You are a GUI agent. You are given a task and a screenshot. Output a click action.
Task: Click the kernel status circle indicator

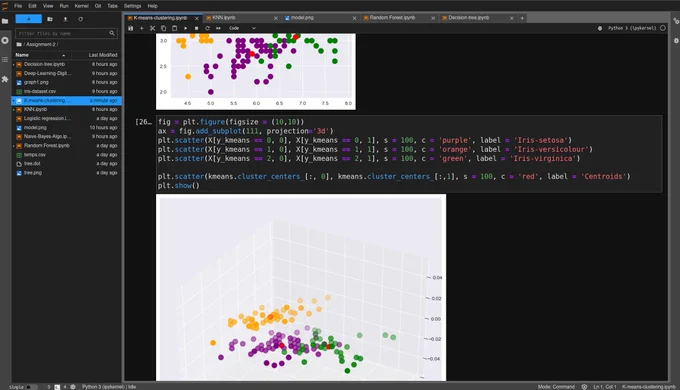(663, 28)
